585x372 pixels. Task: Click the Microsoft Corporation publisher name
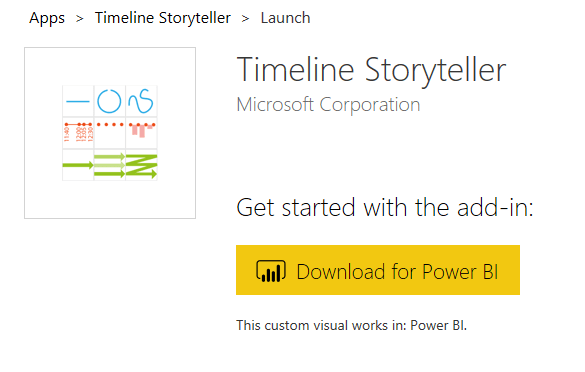tap(328, 104)
